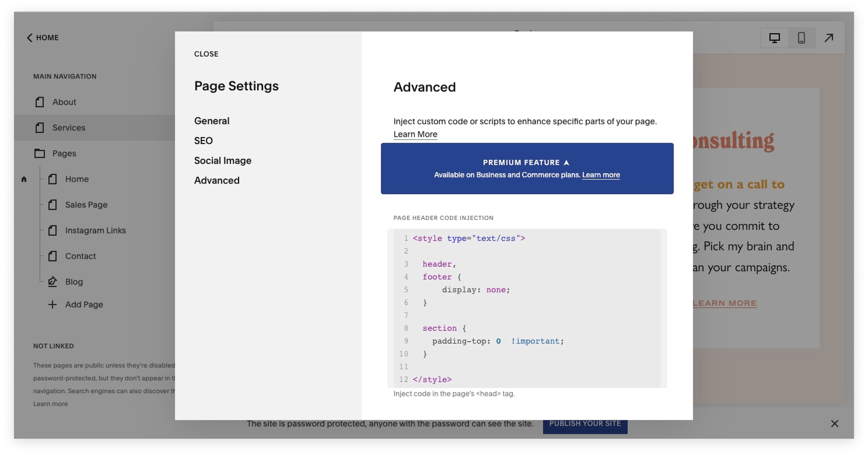Viewport: 868px width, 455px height.
Task: Click Learn more link in premium banner
Action: coord(601,175)
